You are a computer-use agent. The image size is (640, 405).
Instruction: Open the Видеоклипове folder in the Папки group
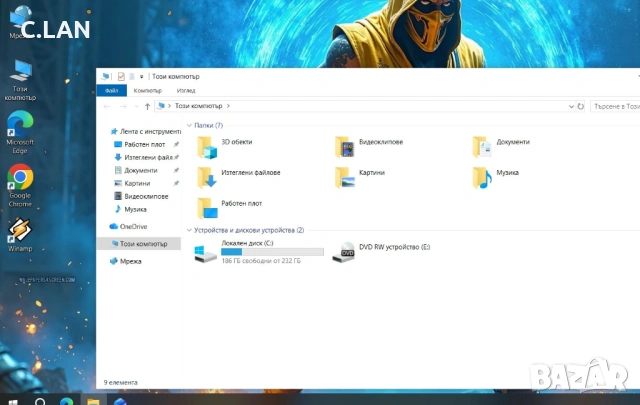pos(369,147)
